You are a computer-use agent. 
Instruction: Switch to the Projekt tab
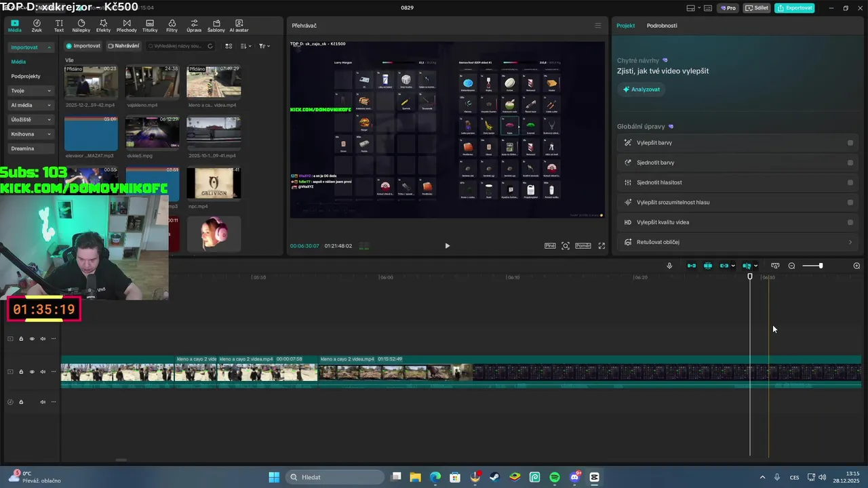point(625,26)
